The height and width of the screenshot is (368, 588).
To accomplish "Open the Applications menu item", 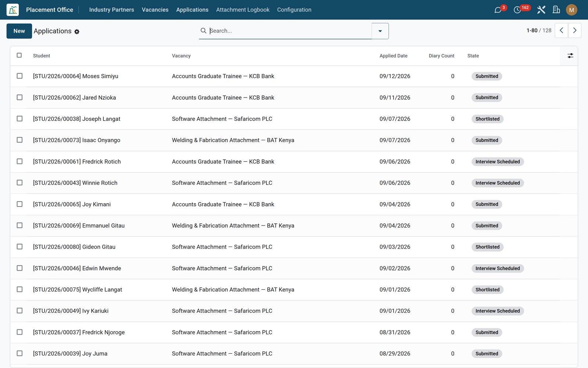I will pyautogui.click(x=192, y=10).
